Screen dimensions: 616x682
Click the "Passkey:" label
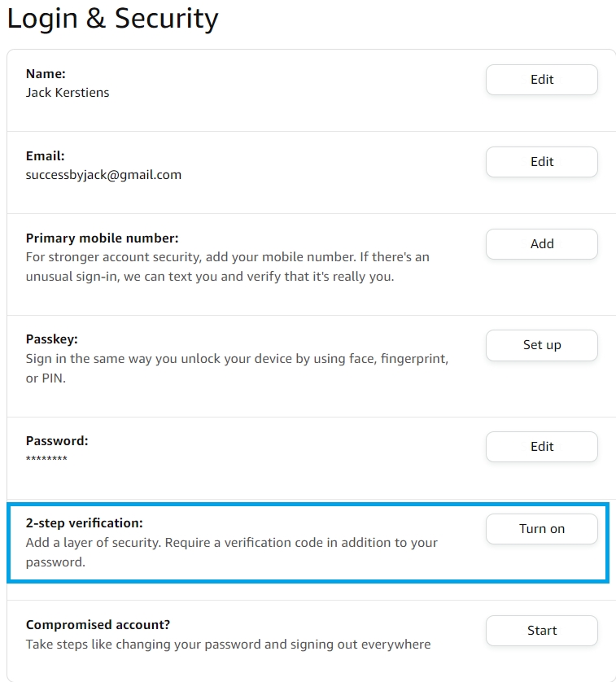pyautogui.click(x=52, y=339)
